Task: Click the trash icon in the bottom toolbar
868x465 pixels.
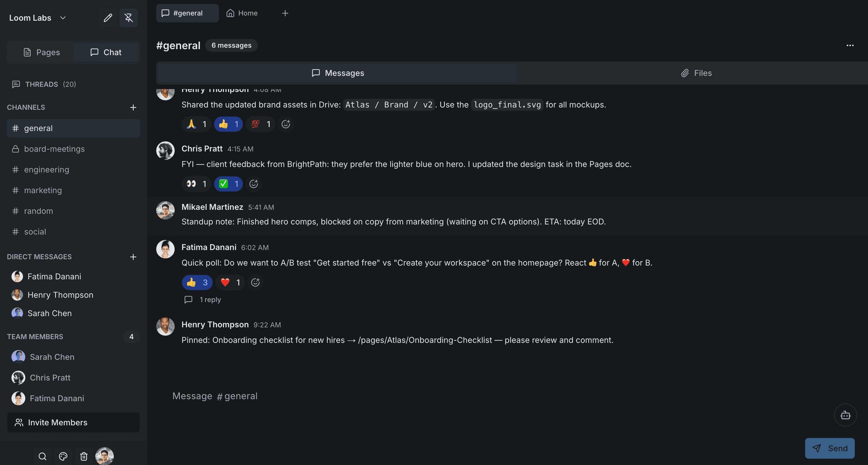Action: pos(84,456)
